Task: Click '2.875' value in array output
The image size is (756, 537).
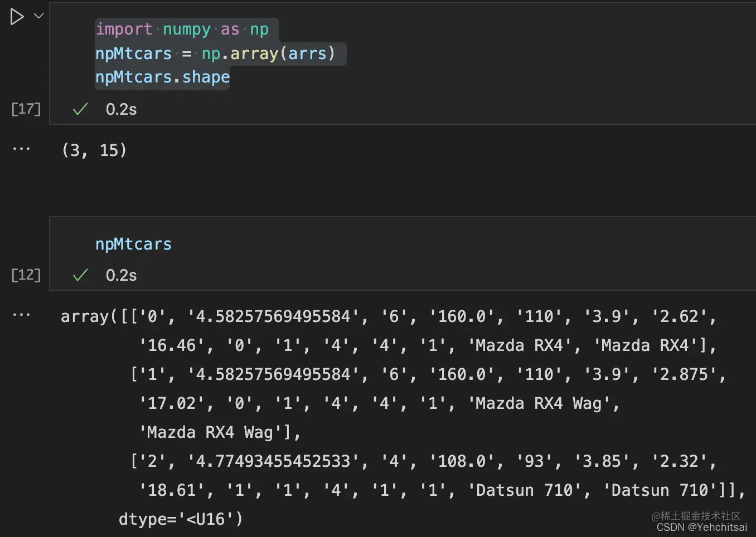Action: point(684,374)
